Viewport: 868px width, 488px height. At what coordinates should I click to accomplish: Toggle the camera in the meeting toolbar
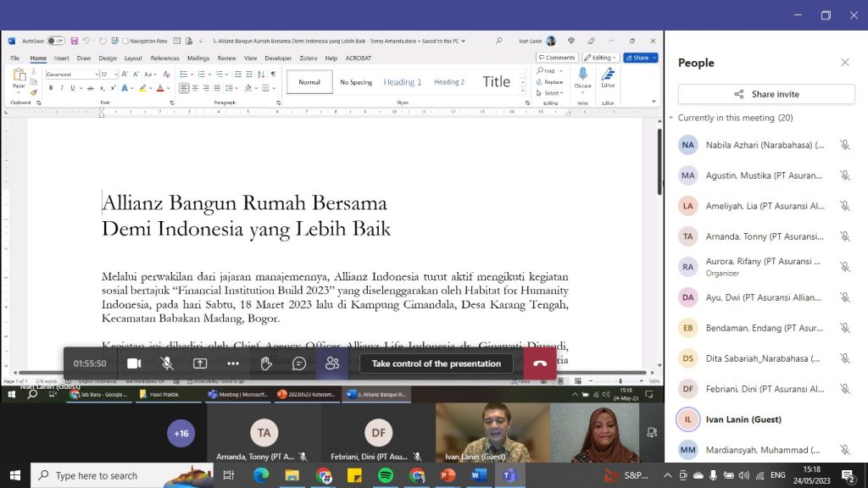(134, 363)
